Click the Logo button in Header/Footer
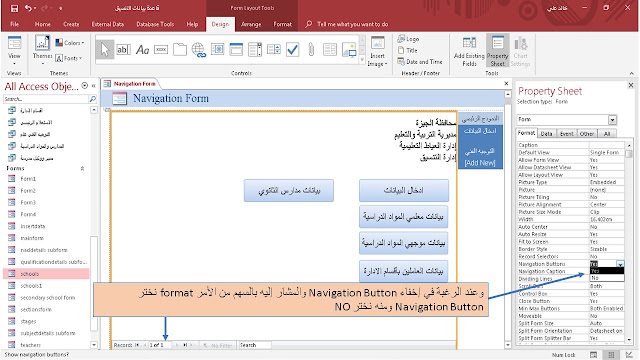Viewport: 640px width, 360px height. click(x=409, y=39)
